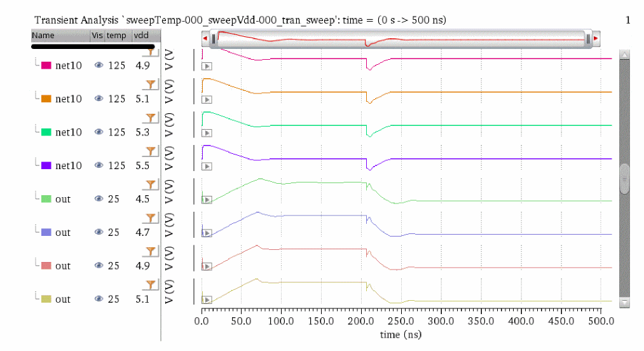Image resolution: width=644 pixels, height=351 pixels.
Task: Toggle visibility eye of net10 vdd 5.3
Action: pyautogui.click(x=99, y=132)
